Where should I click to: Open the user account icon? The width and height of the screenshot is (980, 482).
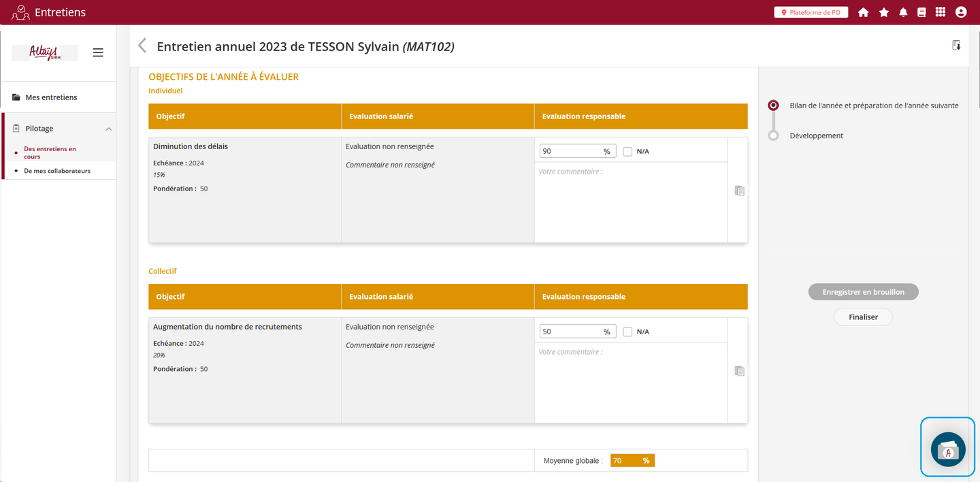point(960,12)
